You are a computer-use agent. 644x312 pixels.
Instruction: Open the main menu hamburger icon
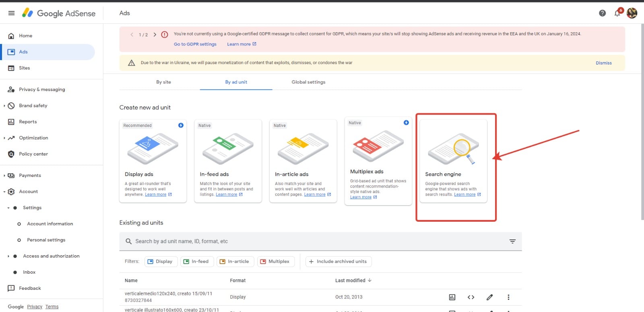11,13
